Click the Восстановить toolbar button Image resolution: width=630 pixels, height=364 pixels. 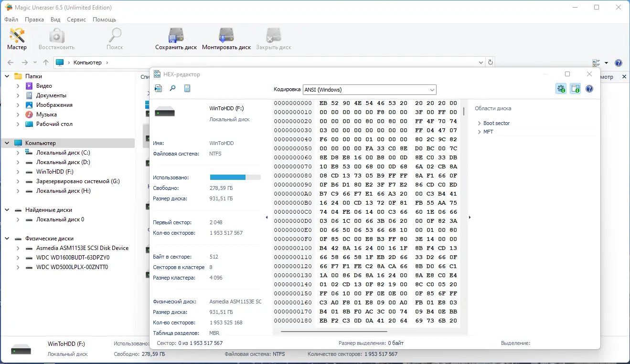(56, 39)
